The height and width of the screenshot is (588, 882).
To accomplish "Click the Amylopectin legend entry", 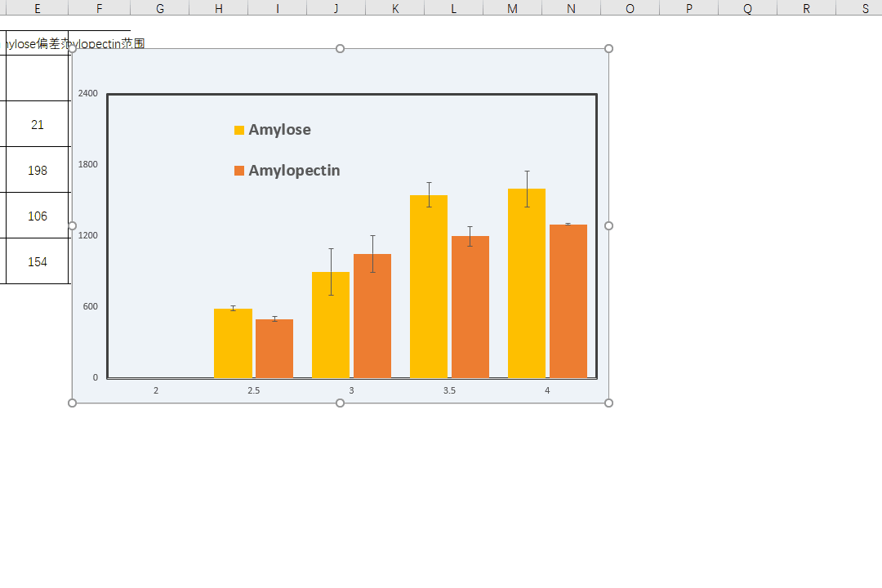I will pyautogui.click(x=287, y=171).
